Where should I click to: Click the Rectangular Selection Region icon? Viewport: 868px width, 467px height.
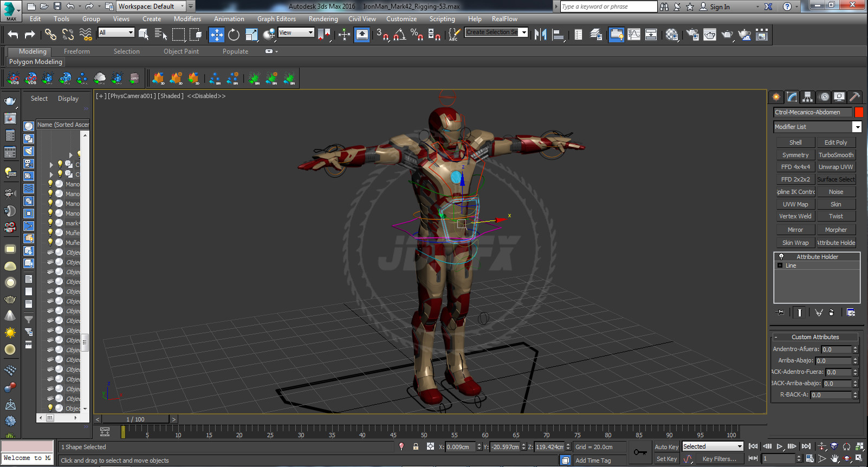[178, 35]
